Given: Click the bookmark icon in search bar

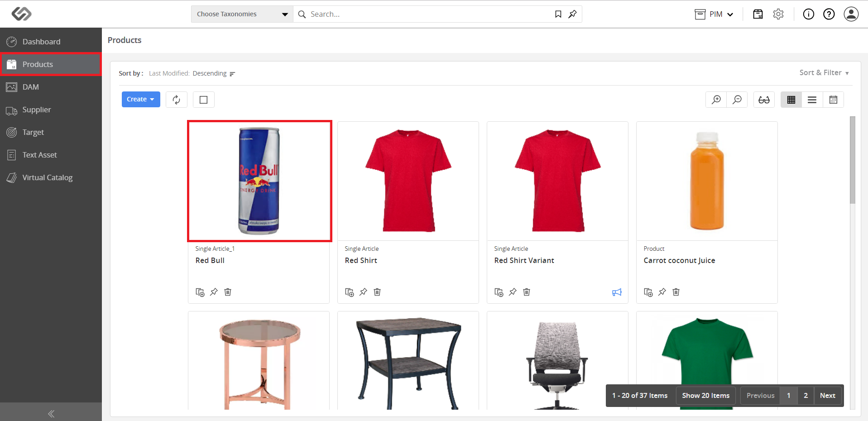Looking at the screenshot, I should (x=558, y=14).
